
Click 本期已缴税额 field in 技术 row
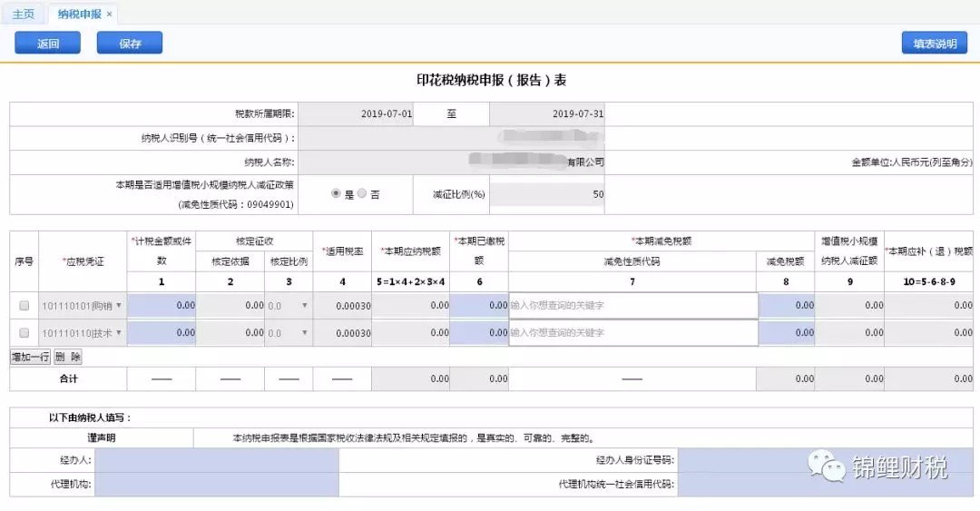[x=479, y=333]
